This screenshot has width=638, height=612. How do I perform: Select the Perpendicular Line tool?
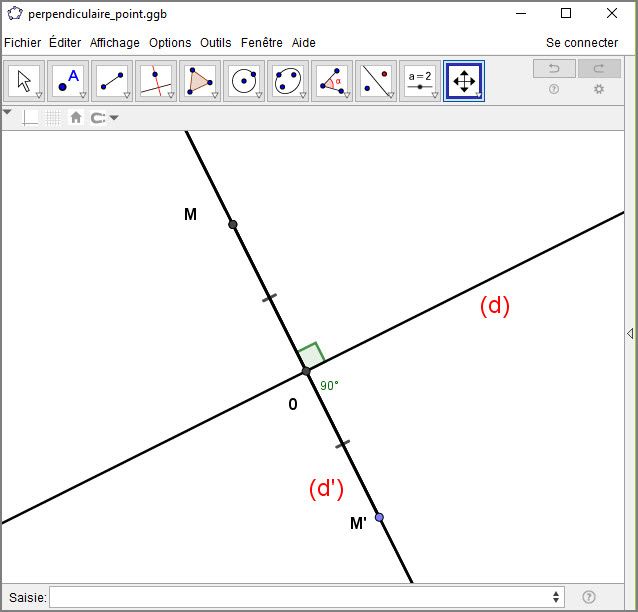coord(156,81)
